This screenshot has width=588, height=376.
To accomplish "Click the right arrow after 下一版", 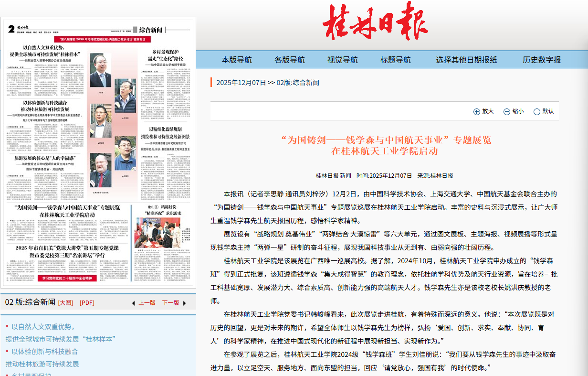I will click(184, 303).
